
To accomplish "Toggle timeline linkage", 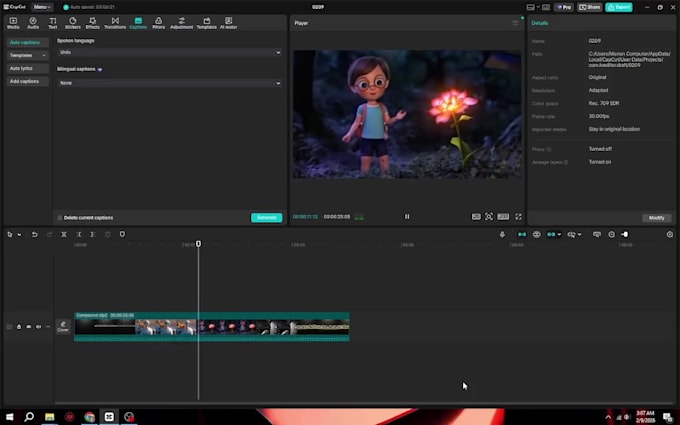I will (551, 234).
